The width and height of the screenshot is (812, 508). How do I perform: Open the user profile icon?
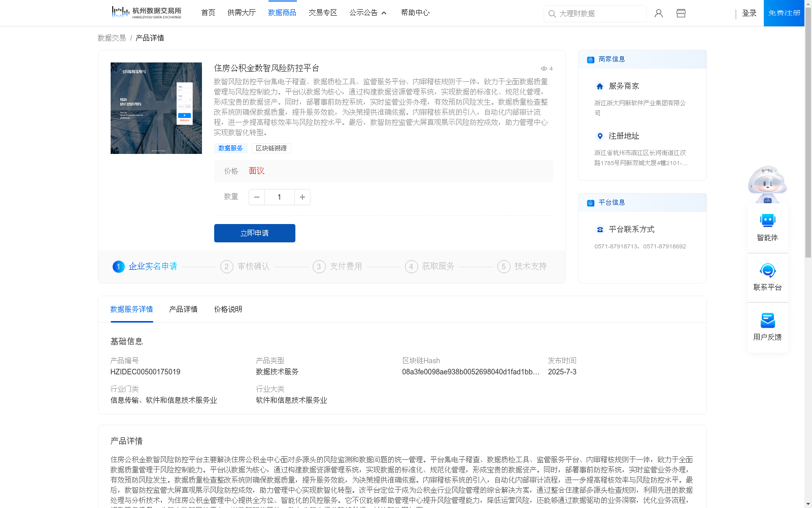(659, 13)
